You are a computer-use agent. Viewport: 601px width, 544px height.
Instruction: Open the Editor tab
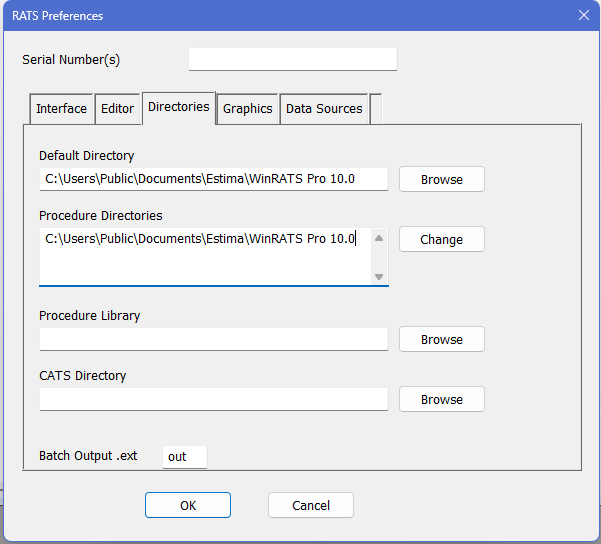(117, 109)
